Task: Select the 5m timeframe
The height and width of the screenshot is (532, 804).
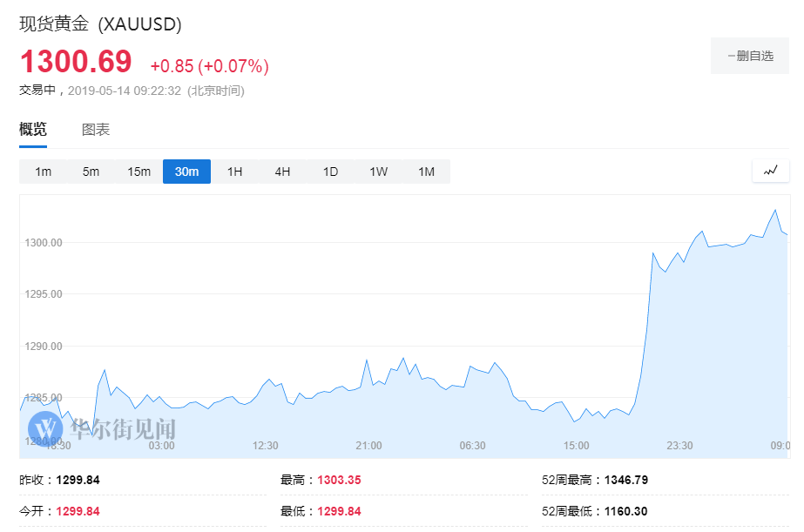Action: tap(91, 172)
